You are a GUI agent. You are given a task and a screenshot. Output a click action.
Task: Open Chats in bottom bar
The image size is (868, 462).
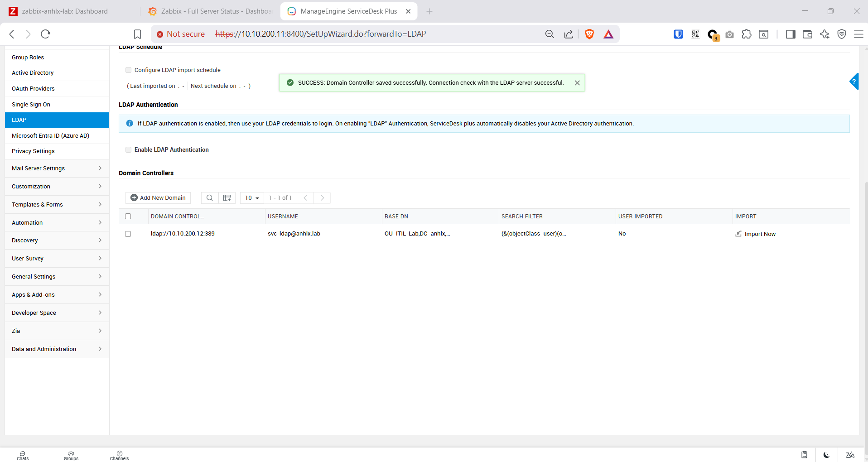tap(23, 456)
